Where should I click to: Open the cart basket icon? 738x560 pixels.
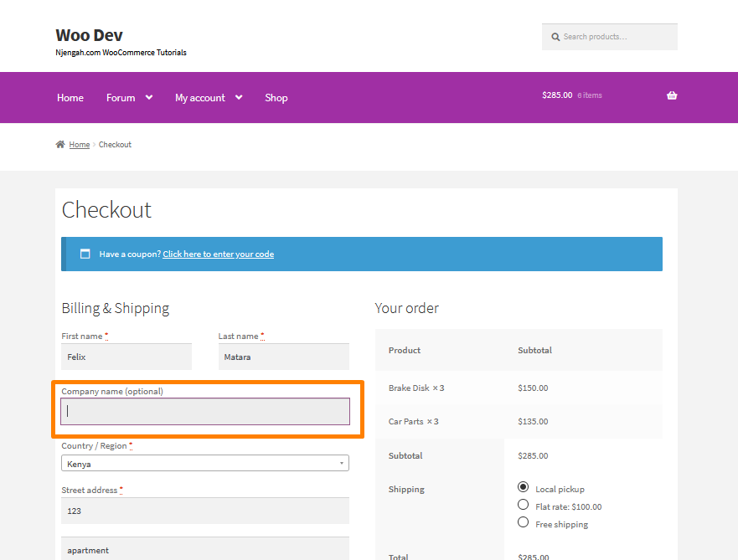pyautogui.click(x=672, y=95)
